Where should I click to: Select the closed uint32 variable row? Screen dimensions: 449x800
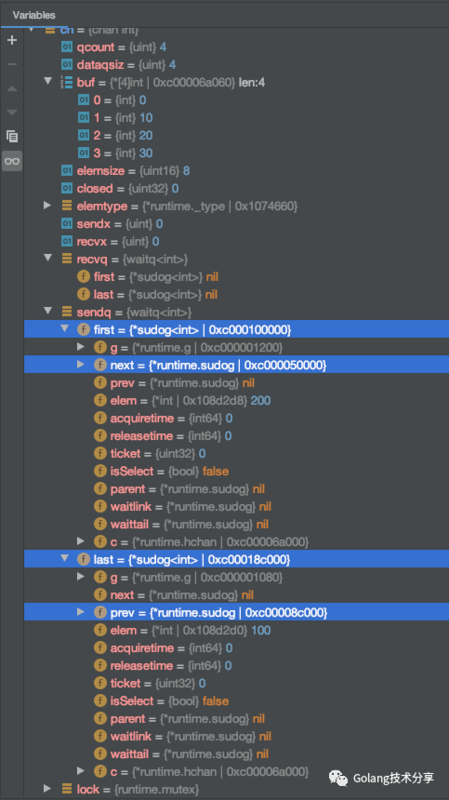(236, 189)
